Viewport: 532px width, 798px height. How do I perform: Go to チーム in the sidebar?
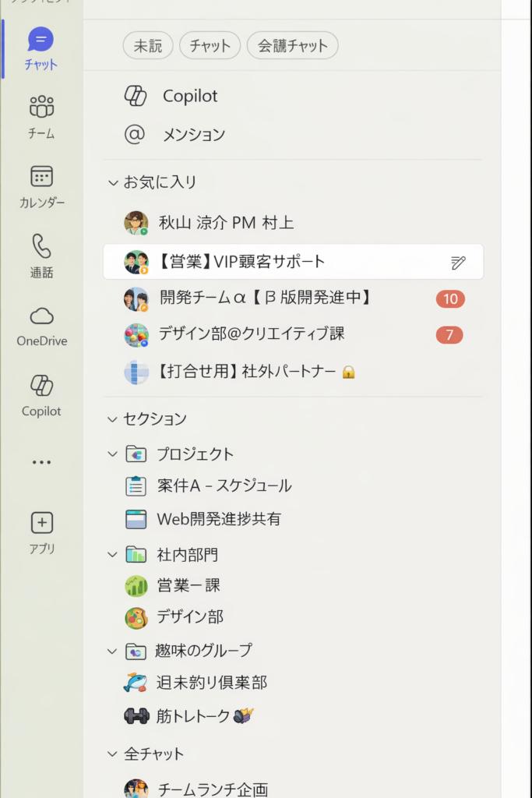41,108
